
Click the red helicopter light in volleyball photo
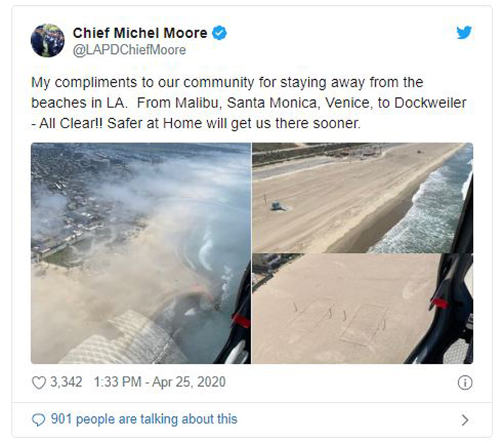[438, 303]
